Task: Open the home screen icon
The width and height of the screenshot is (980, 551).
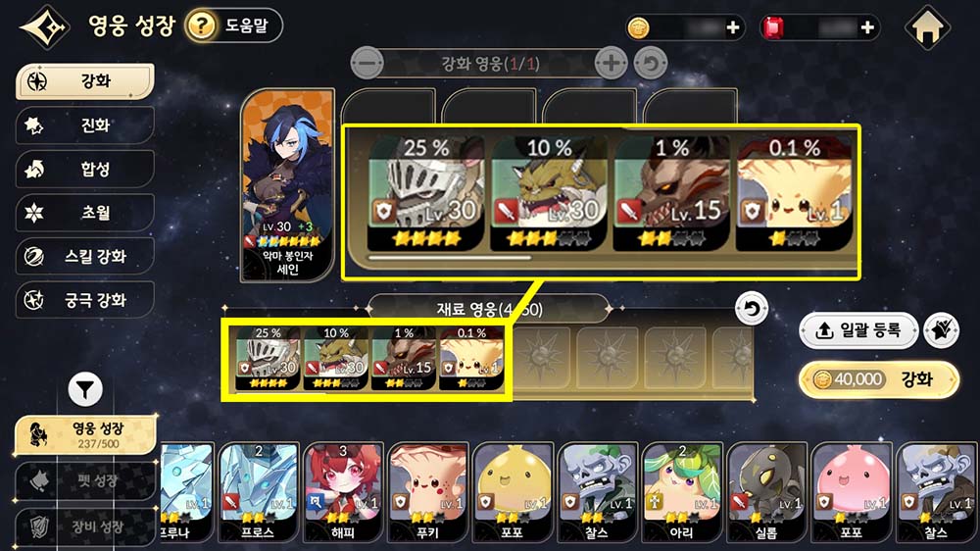Action: click(x=927, y=26)
